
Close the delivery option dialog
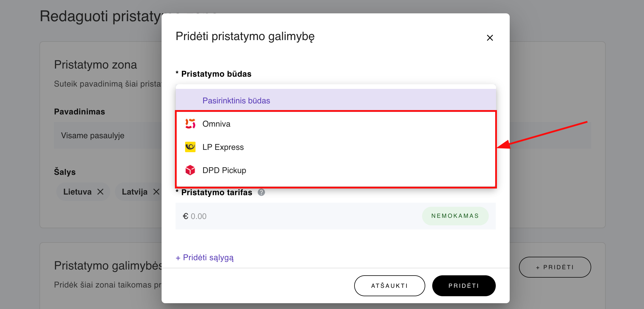490,37
